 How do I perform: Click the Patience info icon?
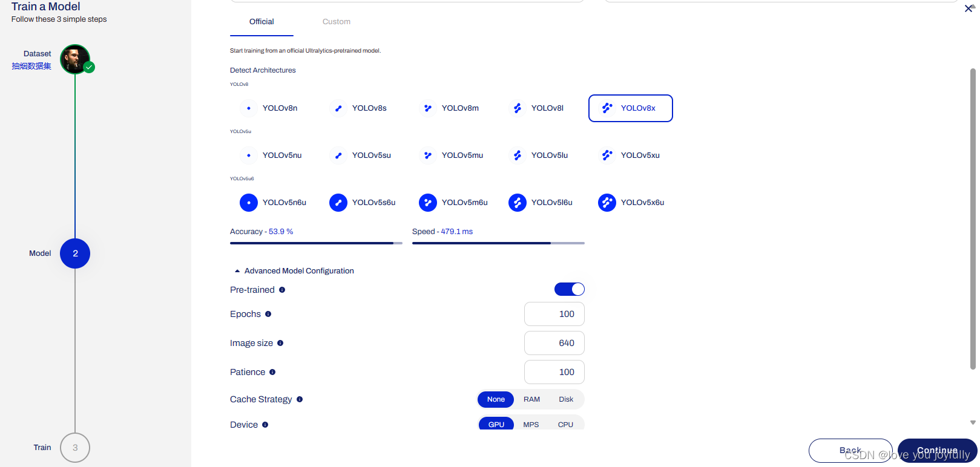pyautogui.click(x=272, y=372)
